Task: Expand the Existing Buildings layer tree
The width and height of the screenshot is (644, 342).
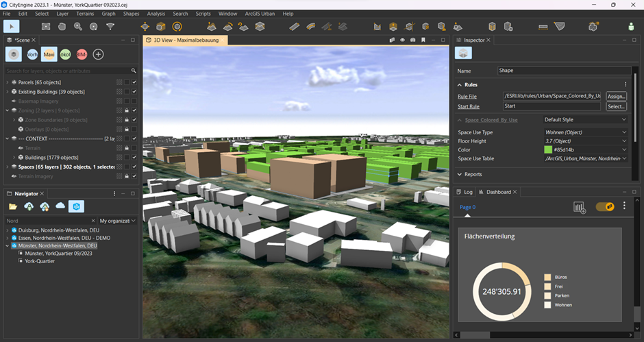Action: 8,92
